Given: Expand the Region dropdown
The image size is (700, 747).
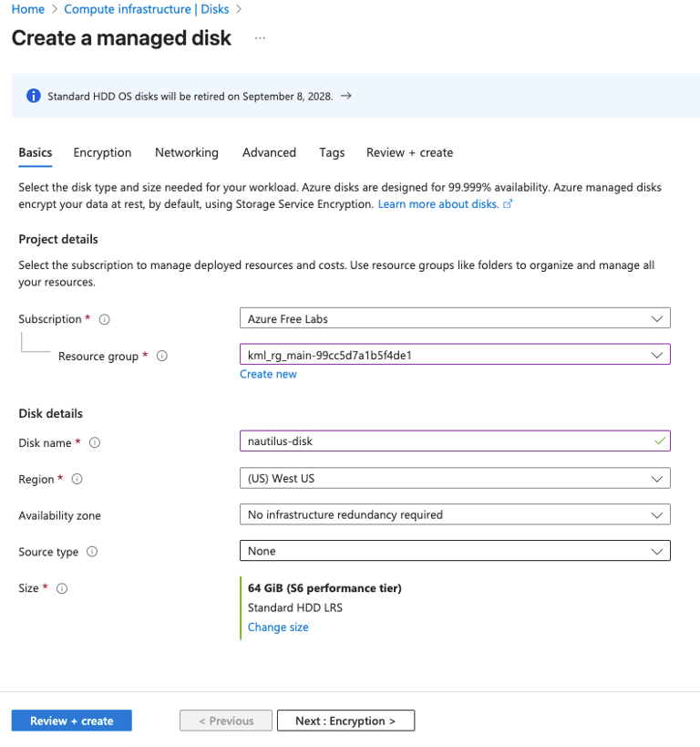Looking at the screenshot, I should click(x=454, y=478).
